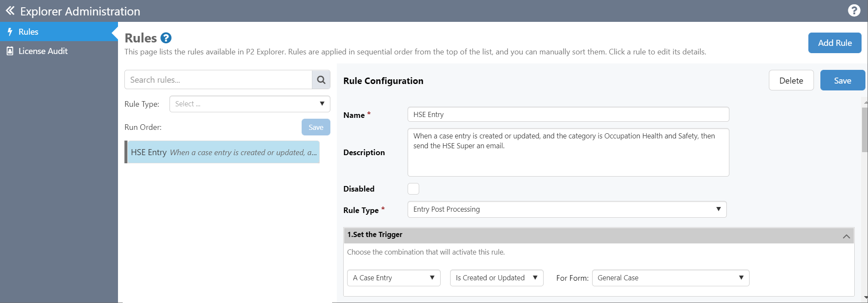Expand the Is Created or Updated dropdown
868x303 pixels.
click(496, 278)
